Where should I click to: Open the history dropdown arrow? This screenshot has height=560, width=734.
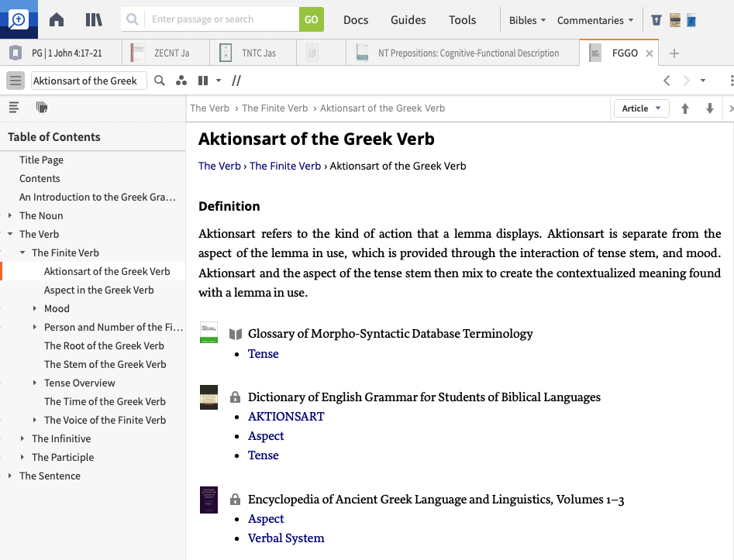pos(703,81)
